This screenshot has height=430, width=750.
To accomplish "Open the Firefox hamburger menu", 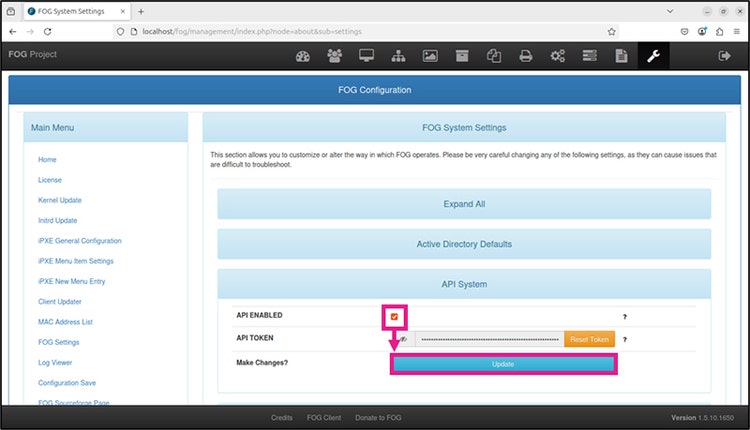I will point(737,32).
